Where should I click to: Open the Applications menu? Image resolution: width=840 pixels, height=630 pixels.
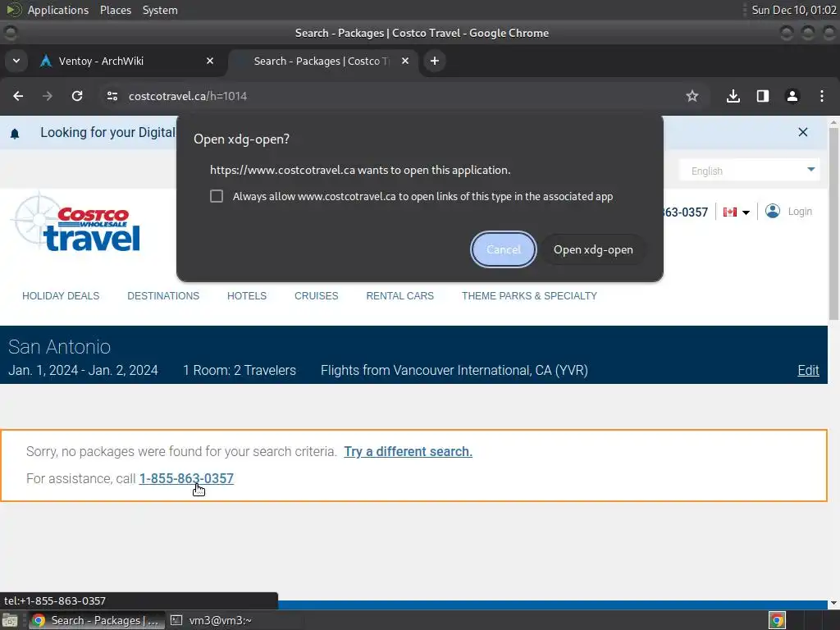58,10
